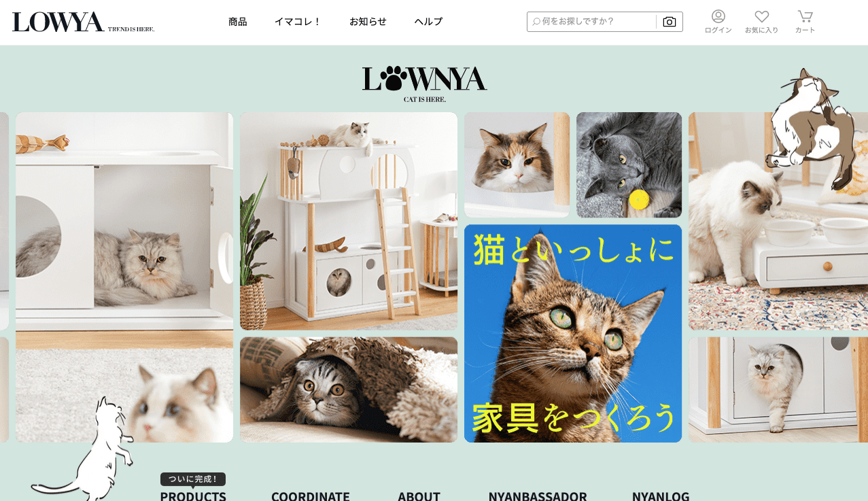
Task: Open the お知らせ menu item
Action: [368, 22]
